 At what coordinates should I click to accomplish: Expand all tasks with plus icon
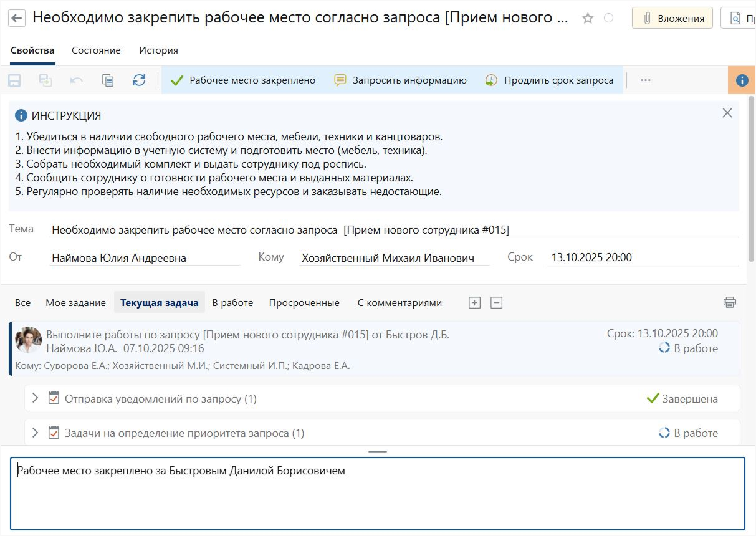pyautogui.click(x=474, y=303)
